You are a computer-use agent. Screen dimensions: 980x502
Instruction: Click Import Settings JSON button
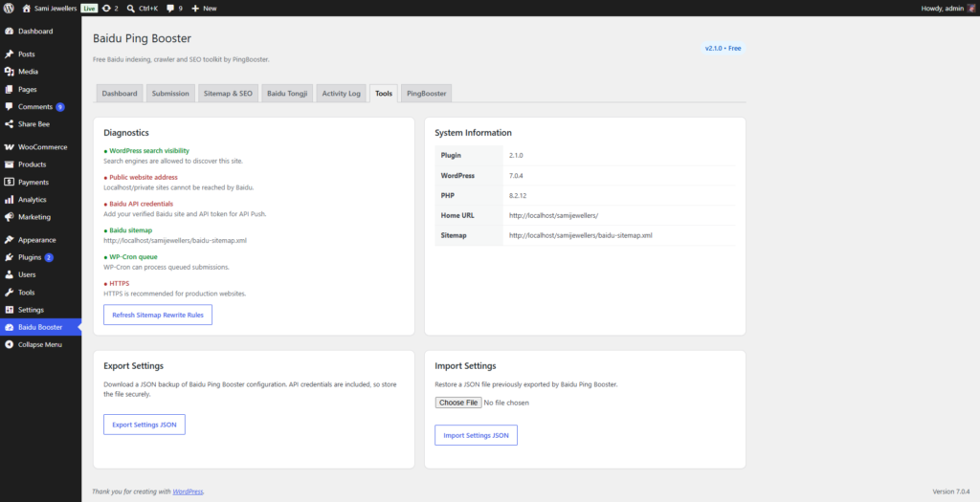pyautogui.click(x=477, y=435)
